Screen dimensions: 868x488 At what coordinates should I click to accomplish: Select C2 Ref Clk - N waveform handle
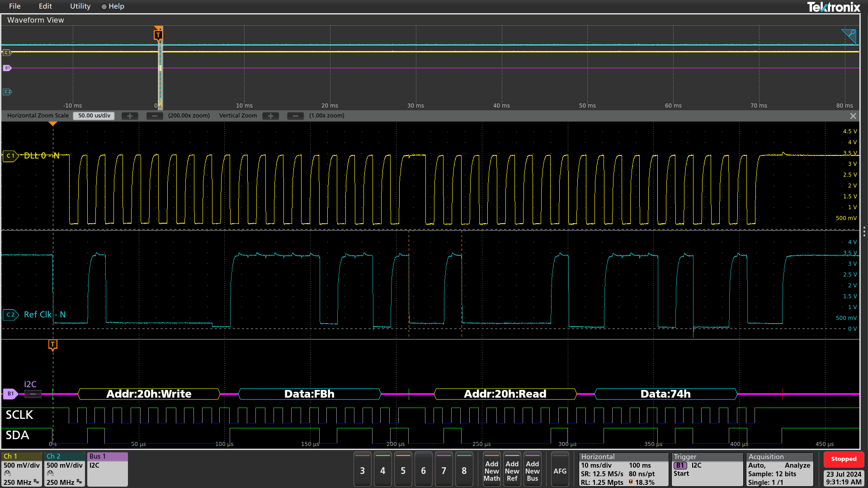(10, 314)
